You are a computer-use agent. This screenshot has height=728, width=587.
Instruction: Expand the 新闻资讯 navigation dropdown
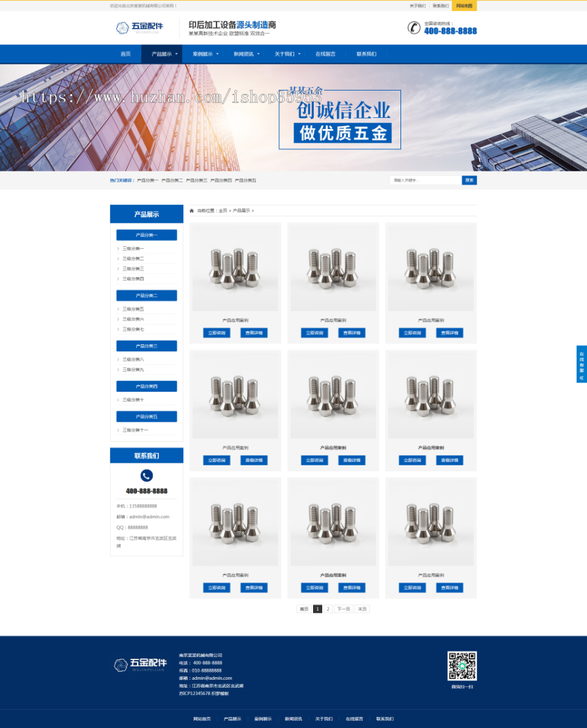click(247, 54)
